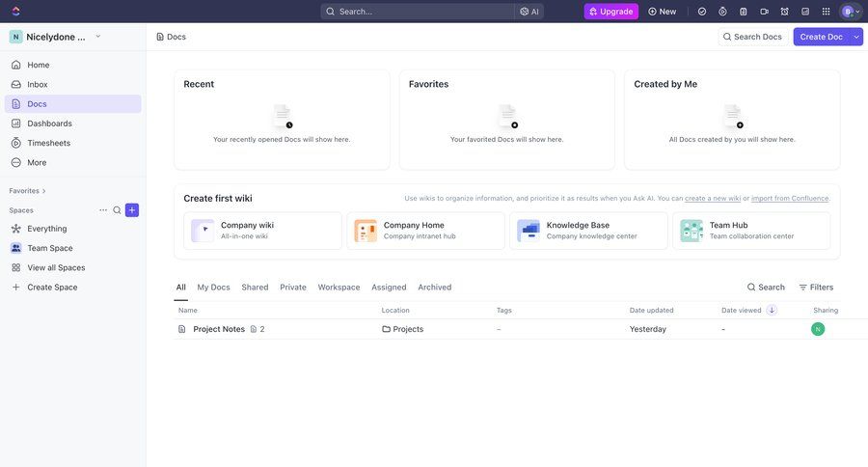
Task: Click Search above the docs table
Action: pos(766,287)
